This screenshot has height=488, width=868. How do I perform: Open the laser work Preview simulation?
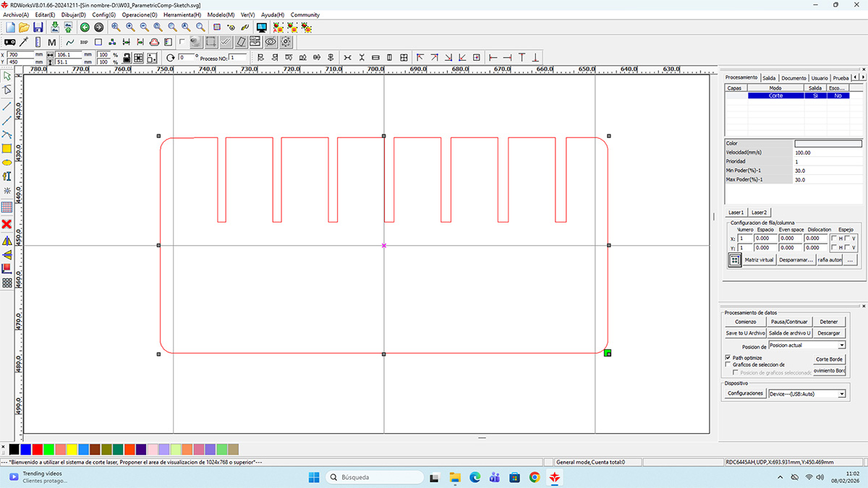point(262,27)
